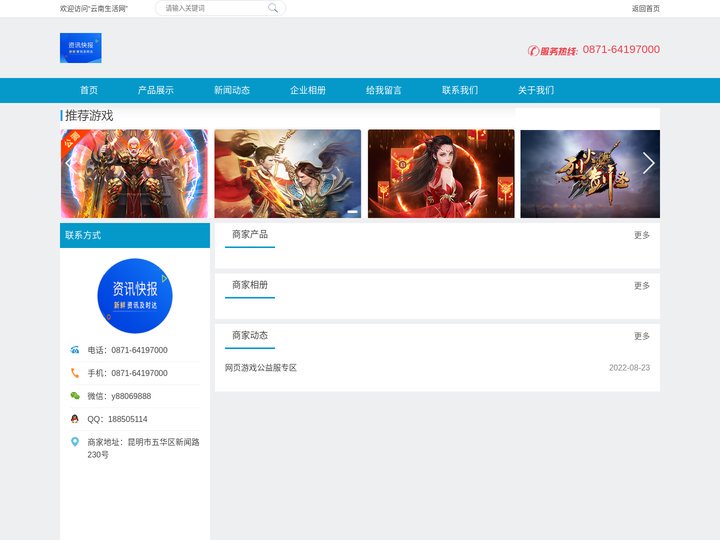Screen dimensions: 720x540
Task: Select the 商家产品 section tab
Action: (x=250, y=235)
